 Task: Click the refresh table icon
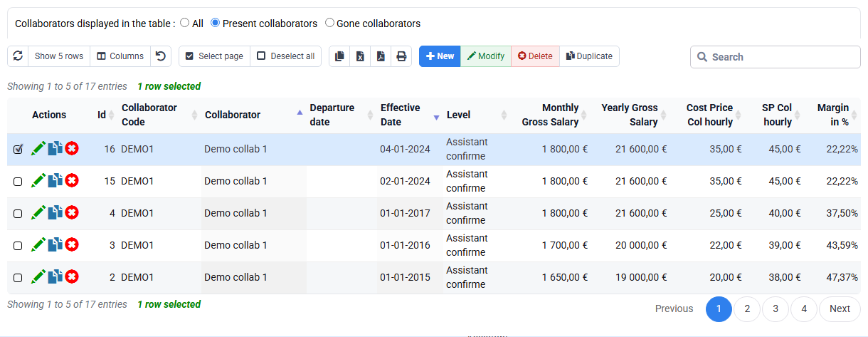(18, 56)
